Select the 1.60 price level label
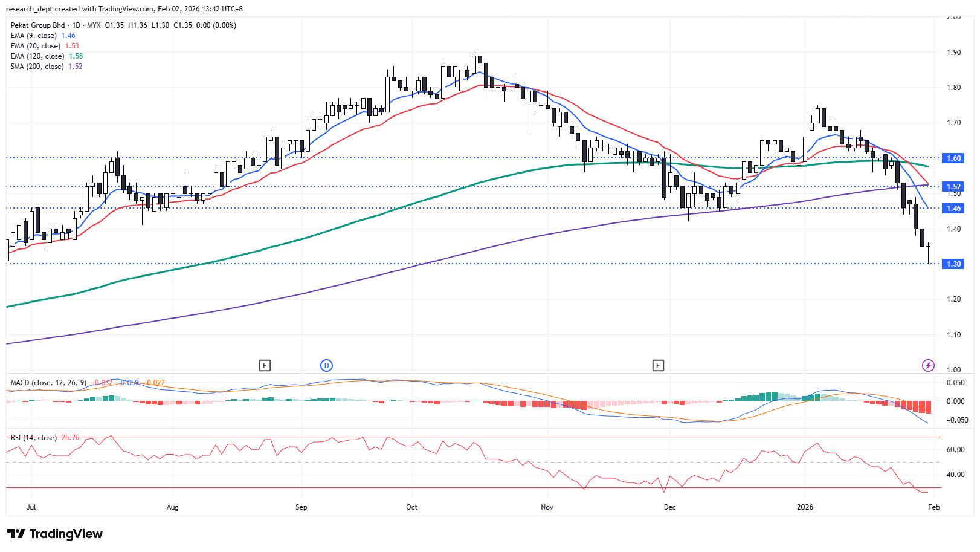 pos(953,158)
